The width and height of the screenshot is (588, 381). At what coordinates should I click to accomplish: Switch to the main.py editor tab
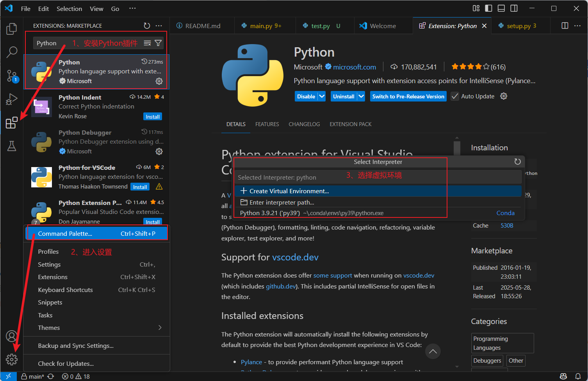(x=265, y=26)
